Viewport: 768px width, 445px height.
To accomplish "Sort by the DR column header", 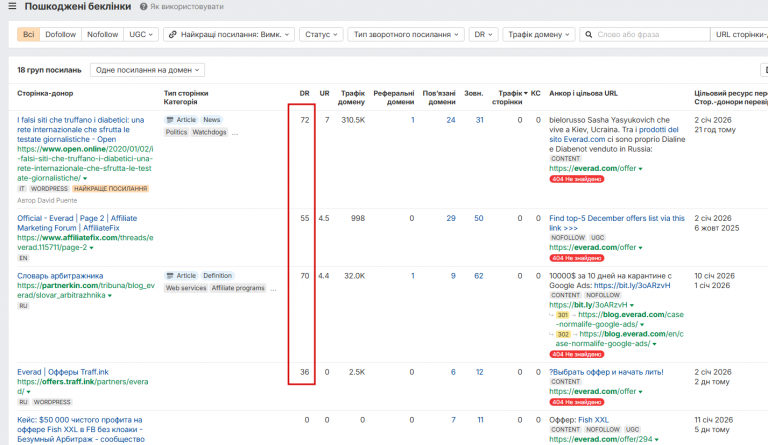I will click(x=304, y=92).
